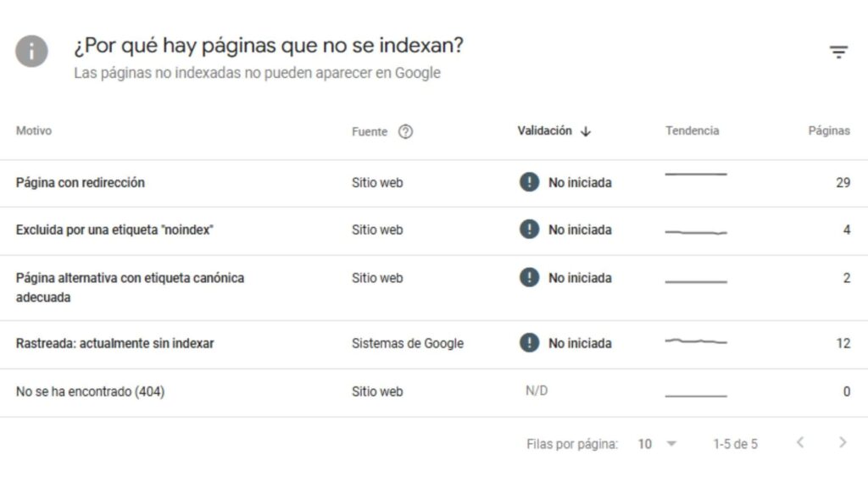The height and width of the screenshot is (488, 868).
Task: Select the Excluida por etiqueta noindex row
Action: click(x=114, y=230)
